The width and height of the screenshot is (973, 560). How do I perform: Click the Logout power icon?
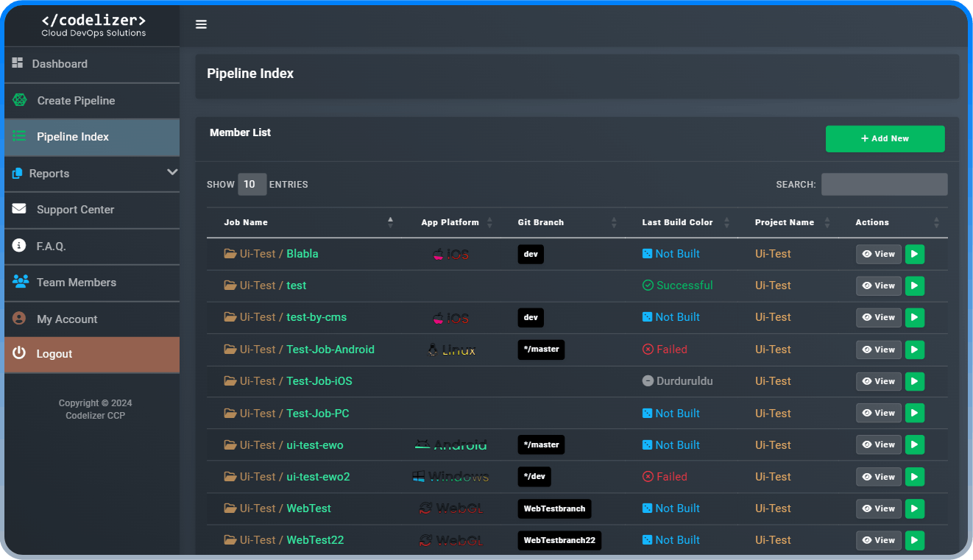pos(19,354)
